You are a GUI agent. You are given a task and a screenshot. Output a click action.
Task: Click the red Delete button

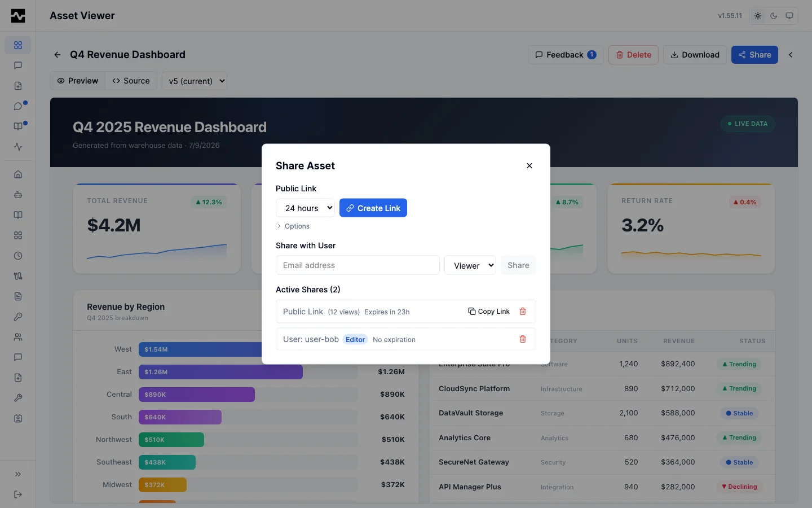(x=633, y=55)
